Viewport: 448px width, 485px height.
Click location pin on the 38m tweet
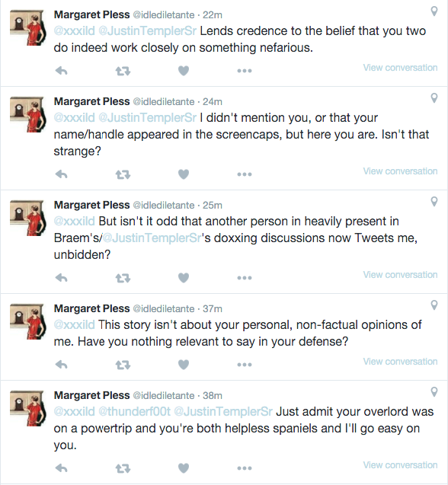tap(434, 392)
